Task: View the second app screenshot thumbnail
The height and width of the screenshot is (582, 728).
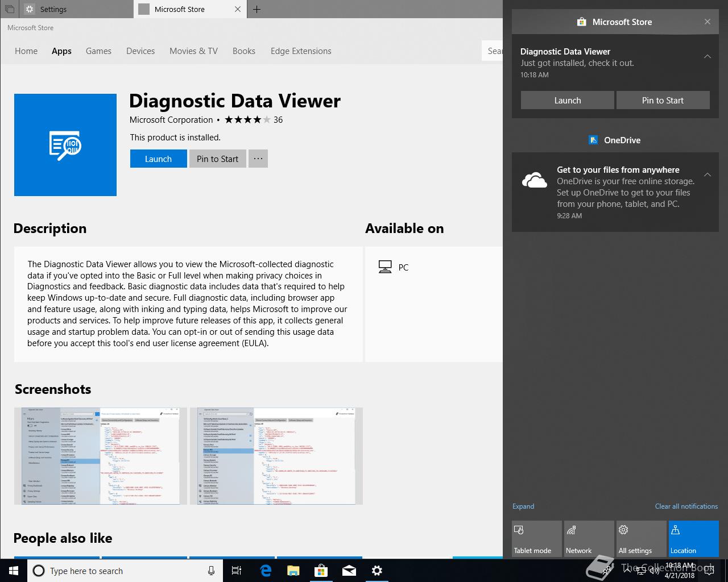Action: [276, 456]
